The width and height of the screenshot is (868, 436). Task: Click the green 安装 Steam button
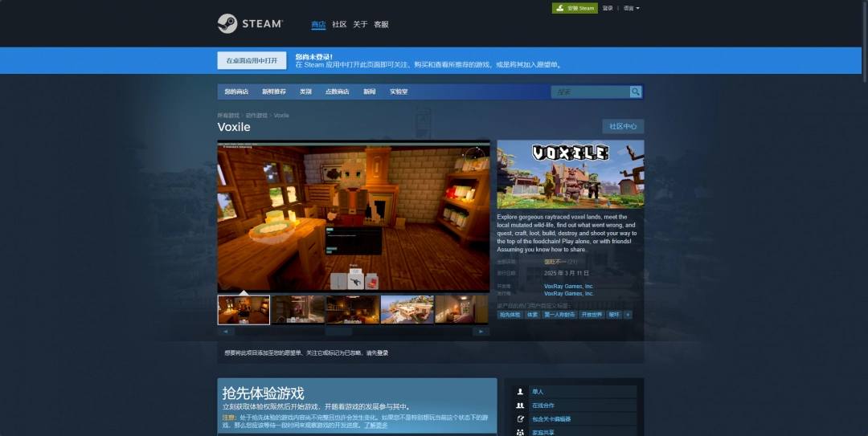575,8
